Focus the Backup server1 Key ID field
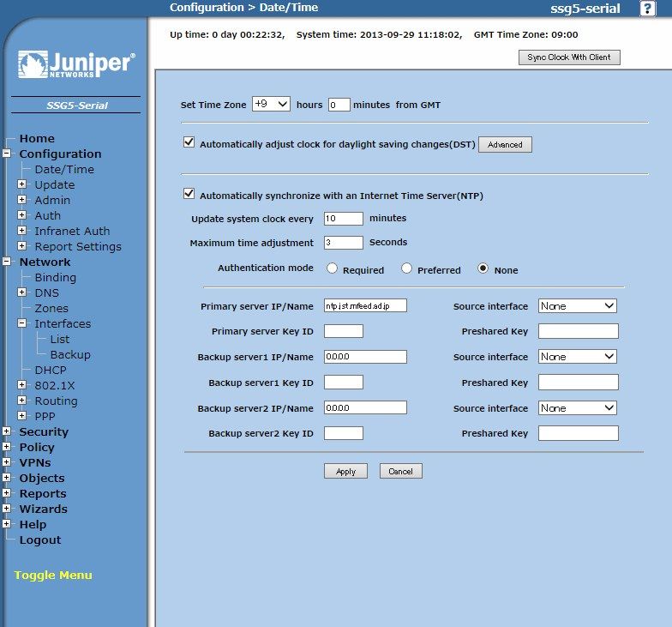Image resolution: width=672 pixels, height=627 pixels. coord(343,383)
